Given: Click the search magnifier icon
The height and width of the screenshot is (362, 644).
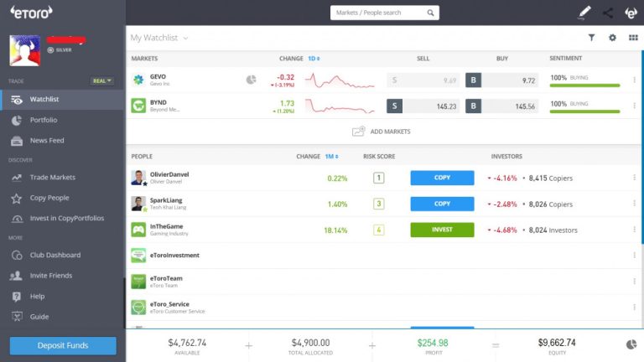Looking at the screenshot, I should click(x=430, y=13).
